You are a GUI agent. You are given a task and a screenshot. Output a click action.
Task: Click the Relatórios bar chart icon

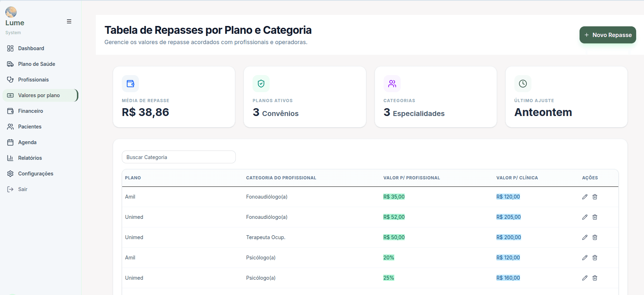(x=10, y=158)
